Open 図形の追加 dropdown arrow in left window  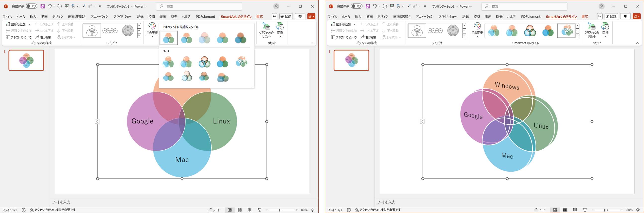pyautogui.click(x=29, y=24)
